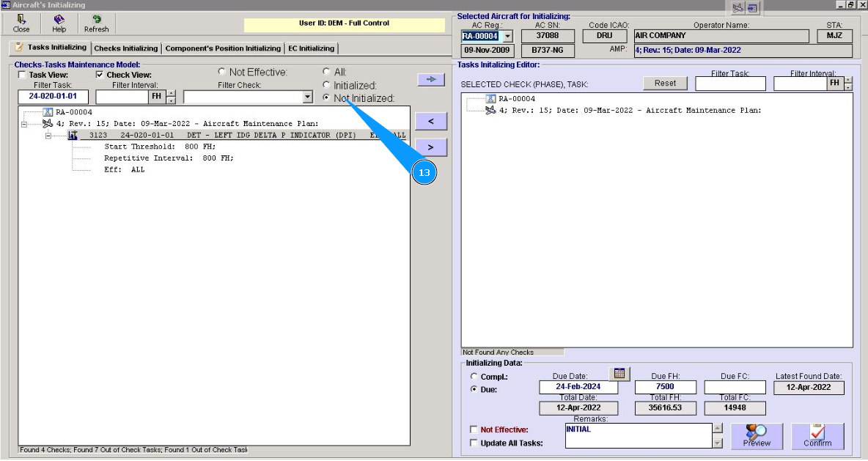Switch to Tasks Initializing tab
Screen dimensions: 868x461
pos(51,48)
